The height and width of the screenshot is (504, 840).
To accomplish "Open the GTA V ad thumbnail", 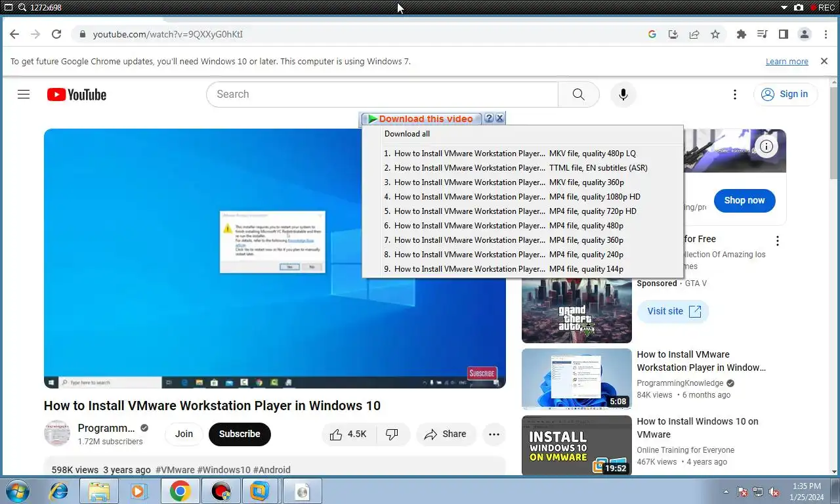I will point(576,312).
